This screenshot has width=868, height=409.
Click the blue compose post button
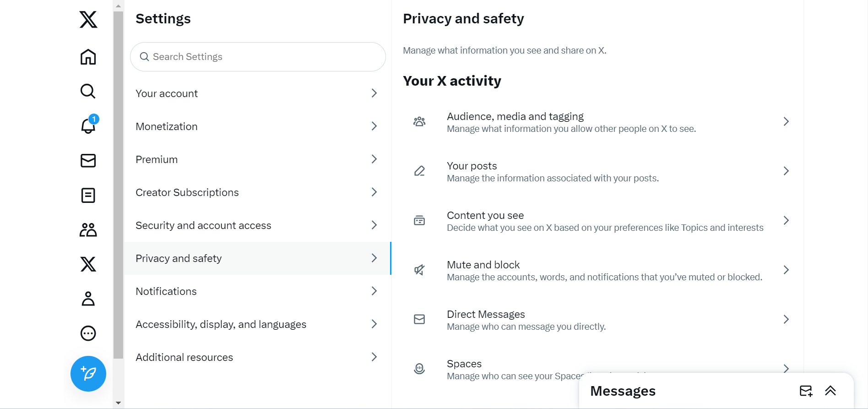point(88,374)
